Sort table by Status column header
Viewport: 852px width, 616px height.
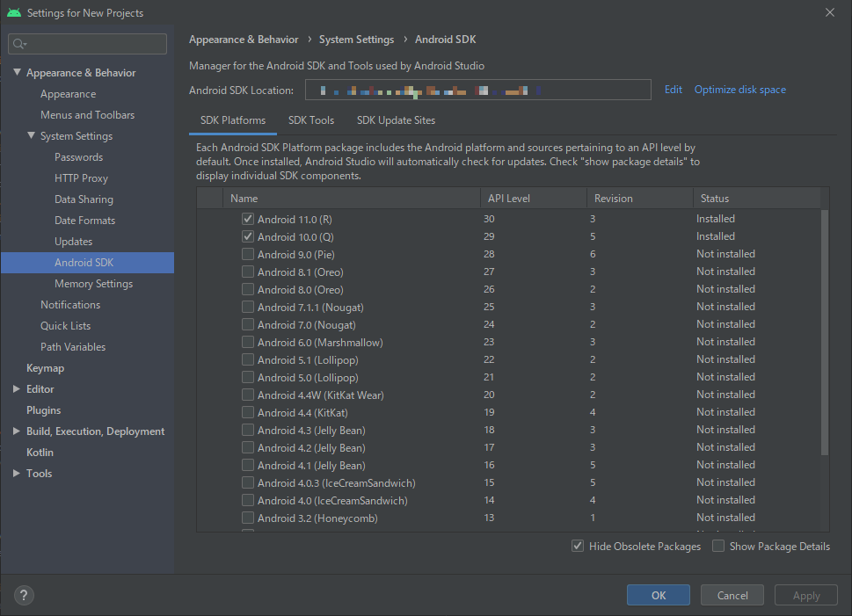coord(757,199)
